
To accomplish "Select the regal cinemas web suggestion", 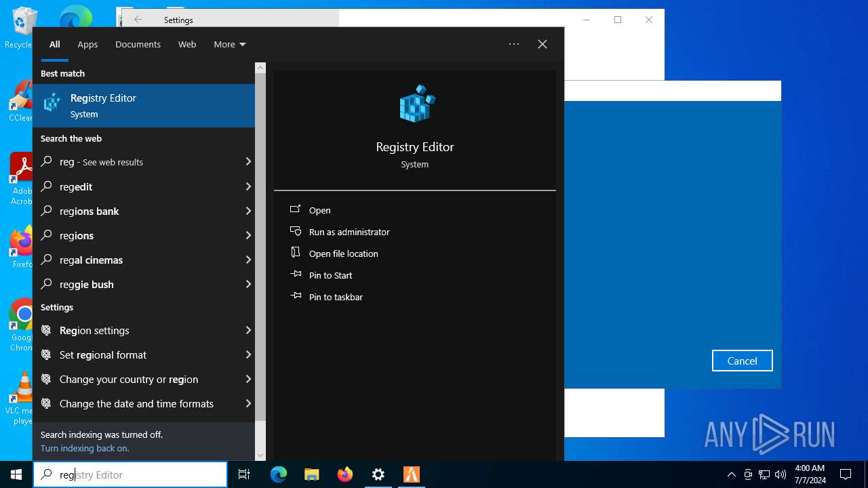I will [144, 260].
